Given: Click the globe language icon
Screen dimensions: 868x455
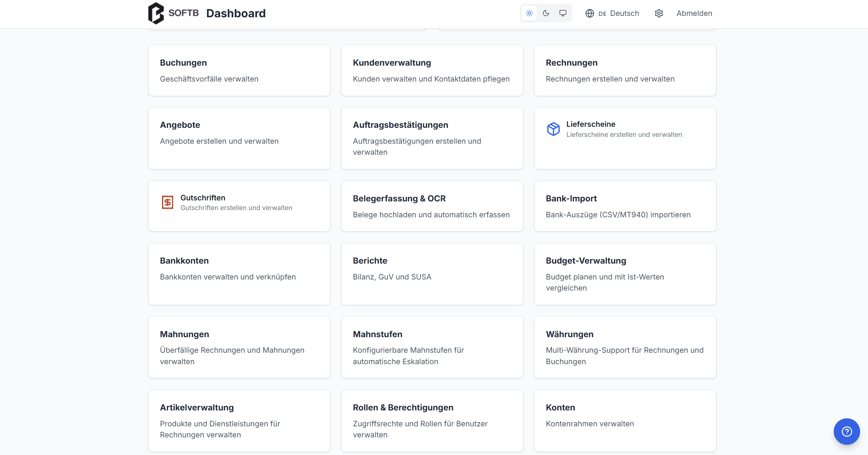Looking at the screenshot, I should pos(590,13).
